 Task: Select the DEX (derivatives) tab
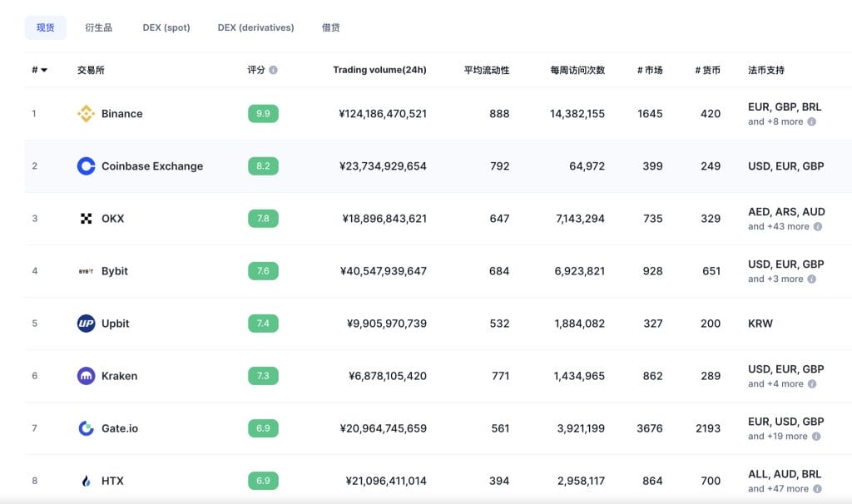coord(255,27)
